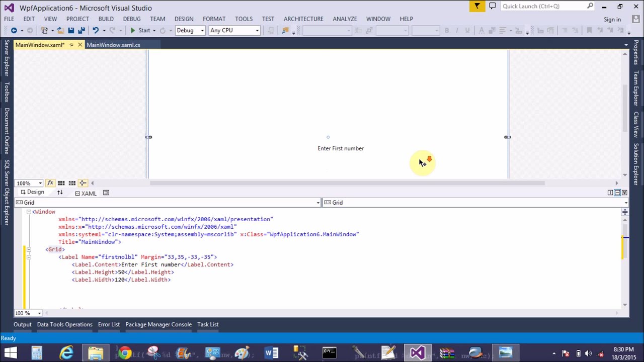Click the vertical split icon

pyautogui.click(x=610, y=193)
